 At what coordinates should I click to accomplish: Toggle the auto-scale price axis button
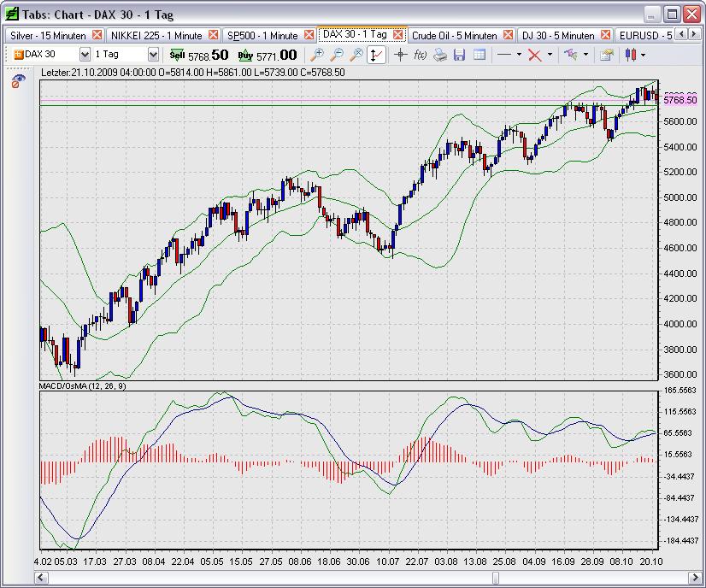coord(376,55)
